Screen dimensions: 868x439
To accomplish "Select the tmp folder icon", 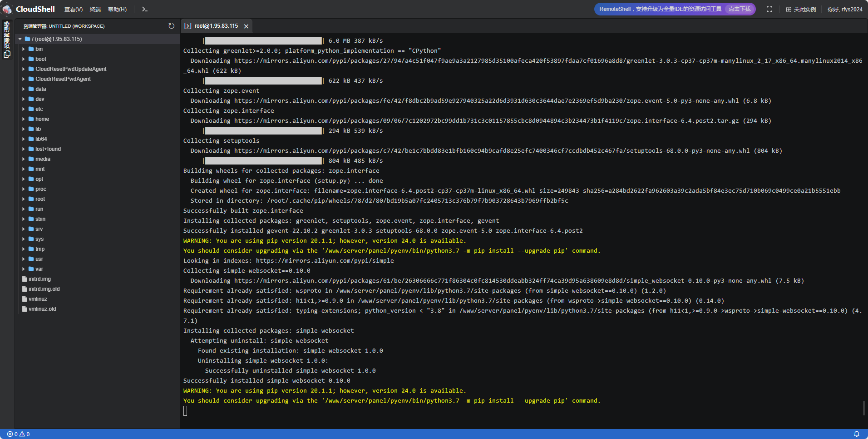I will pyautogui.click(x=31, y=249).
